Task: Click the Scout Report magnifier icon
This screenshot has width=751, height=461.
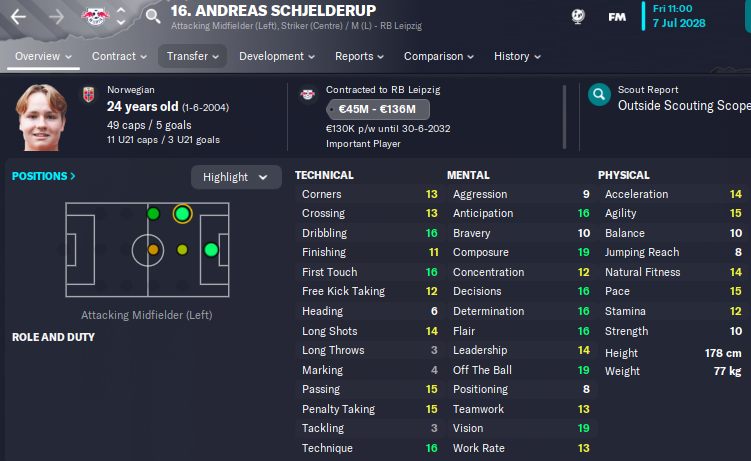Action: click(x=599, y=95)
